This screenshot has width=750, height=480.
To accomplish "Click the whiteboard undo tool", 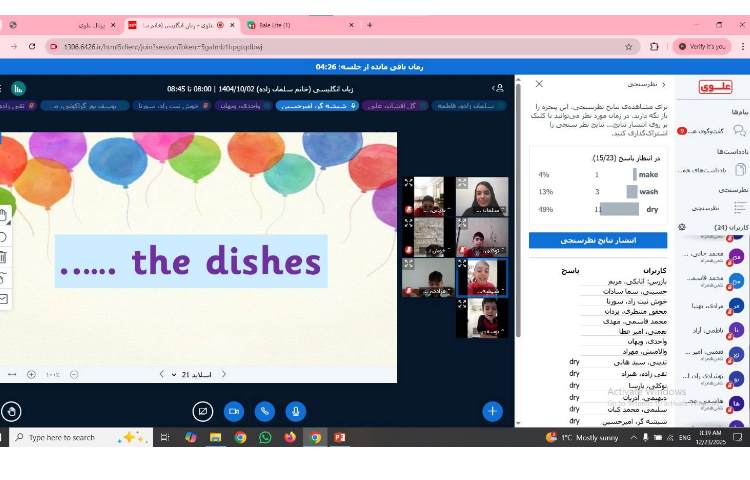I will tap(3, 237).
